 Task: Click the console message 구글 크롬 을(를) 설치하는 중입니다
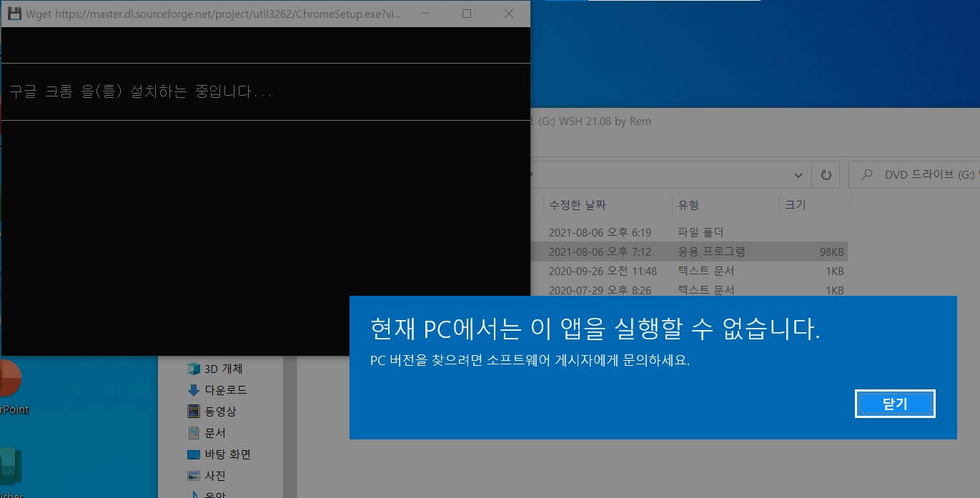click(140, 91)
